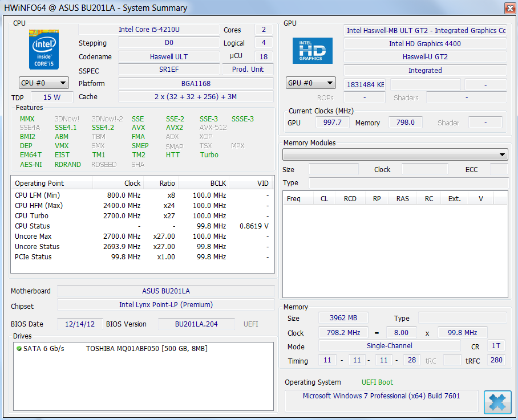This screenshot has width=518, height=420.
Task: Click the Turbo feature label
Action: click(209, 155)
